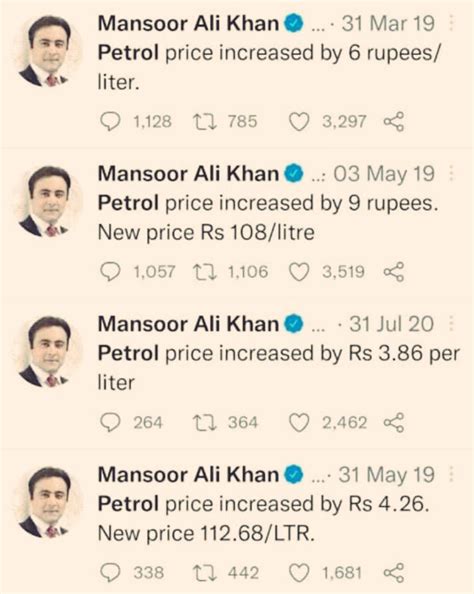
Task: Open replies on the Rs 108/litre tweet
Action: pyautogui.click(x=110, y=272)
